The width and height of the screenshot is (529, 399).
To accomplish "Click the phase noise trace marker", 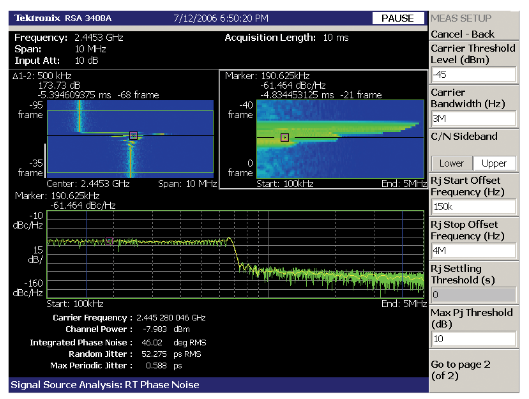I will [109, 240].
